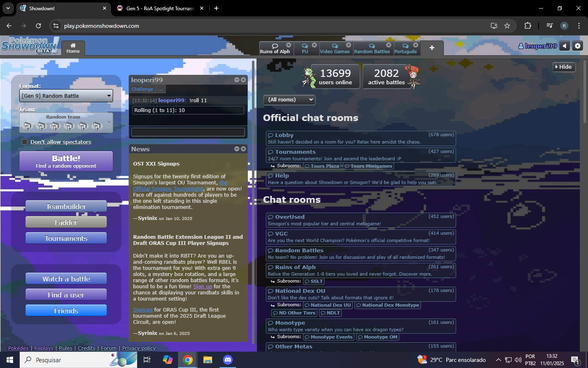Open the Random team selector
The width and height of the screenshot is (588, 368).
[x=66, y=123]
